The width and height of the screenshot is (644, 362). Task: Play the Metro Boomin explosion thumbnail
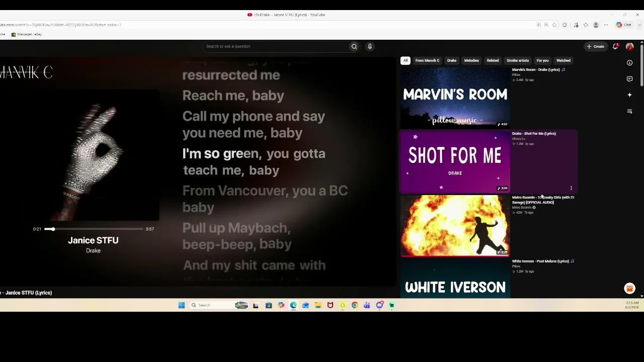click(455, 225)
